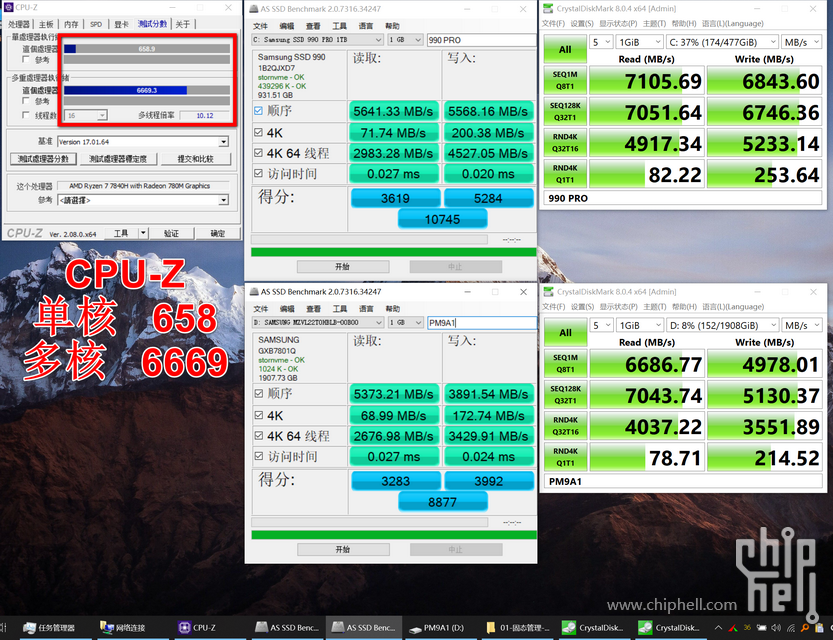Click the multi-thread 6669.3 score bar in CPU-Z
Viewport: 833px width, 640px height.
147,90
